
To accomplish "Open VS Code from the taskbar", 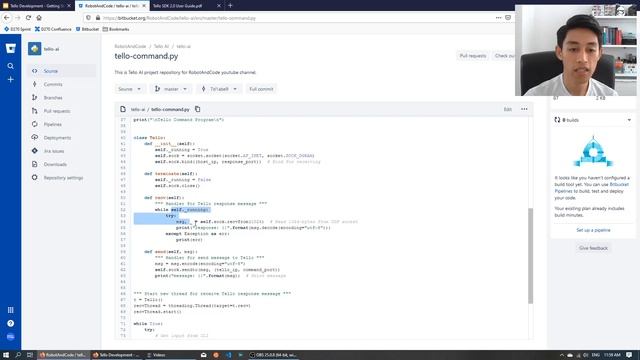I will [x=228, y=355].
